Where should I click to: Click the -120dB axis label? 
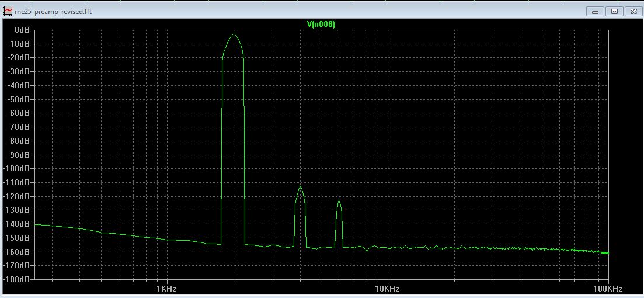17,196
